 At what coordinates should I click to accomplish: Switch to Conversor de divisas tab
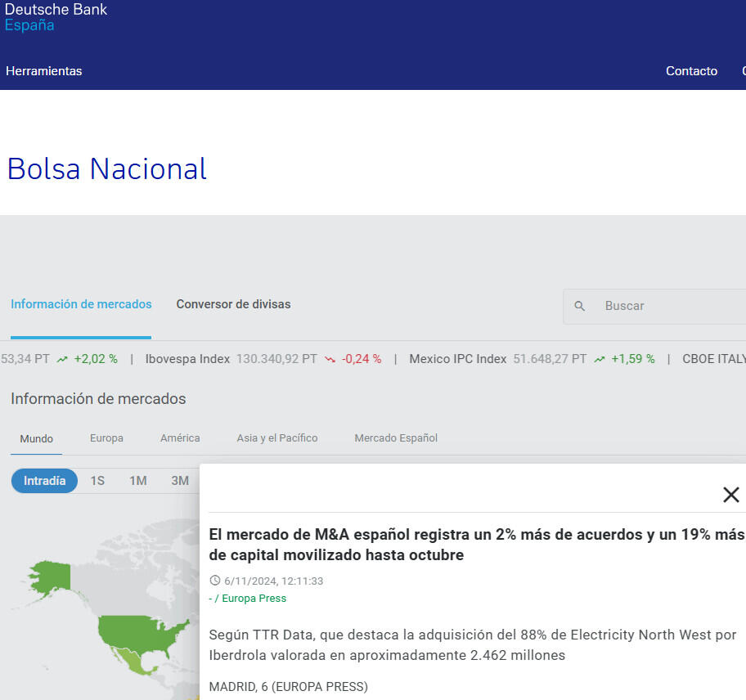pos(233,304)
